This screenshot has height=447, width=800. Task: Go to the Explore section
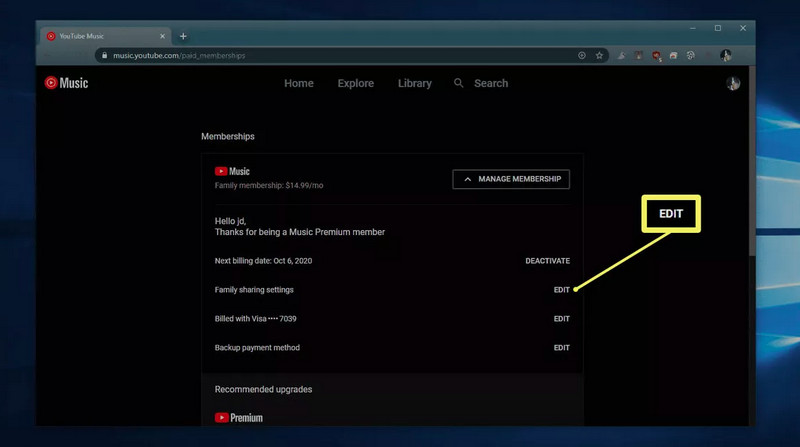click(356, 83)
